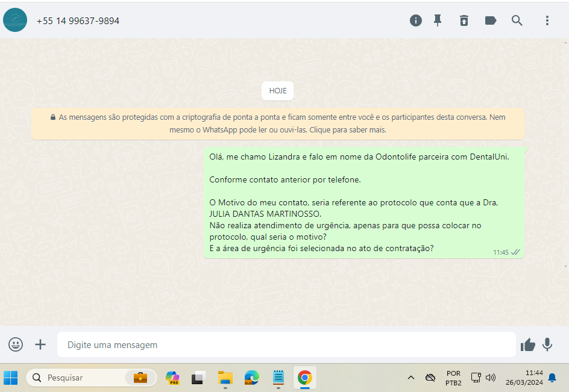The height and width of the screenshot is (392, 569).
Task: Open label tag icon in chat header
Action: click(491, 20)
